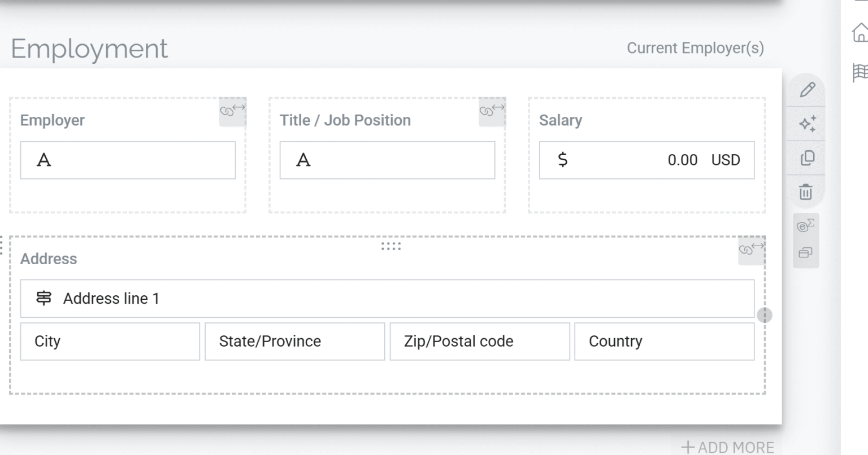Delete the section using the trash icon
Screen dimensions: 868x455
click(806, 192)
